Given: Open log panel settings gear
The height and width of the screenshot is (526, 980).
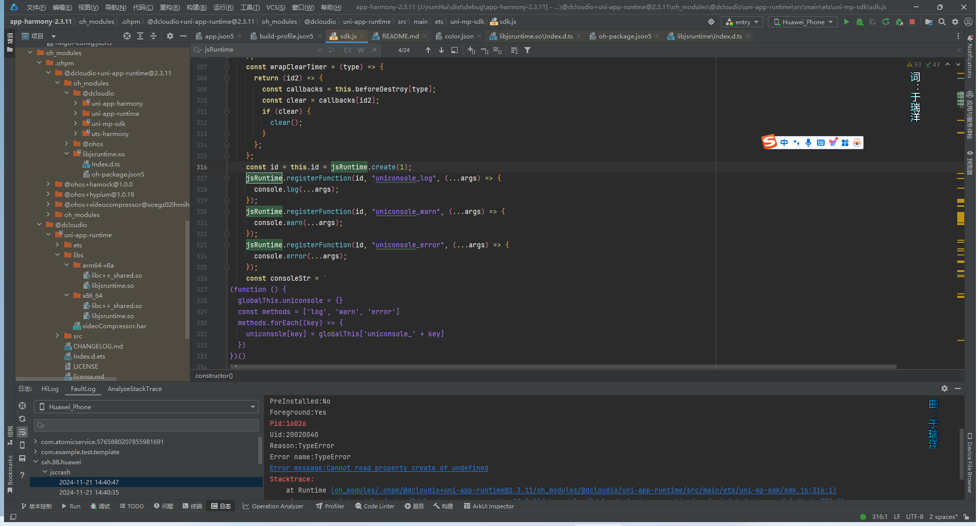Looking at the screenshot, I should coord(945,388).
